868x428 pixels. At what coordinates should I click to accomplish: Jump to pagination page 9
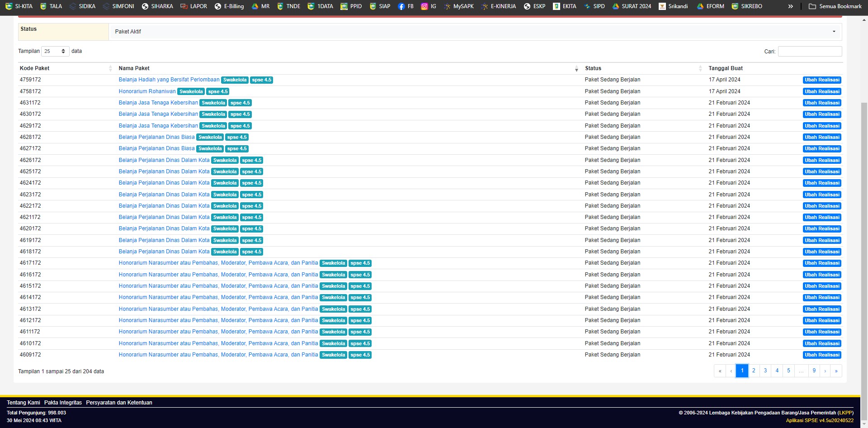click(x=814, y=371)
